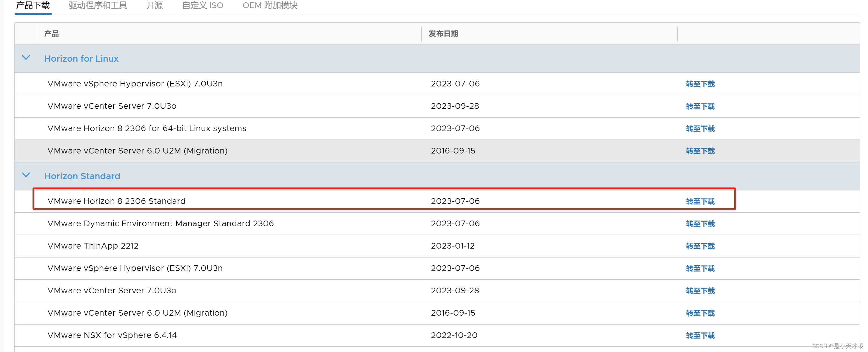Click 转至下载 for VMware vCenter Server 6.0 U2M (Migration) under Horizon for Linux
The image size is (868, 352).
click(700, 151)
